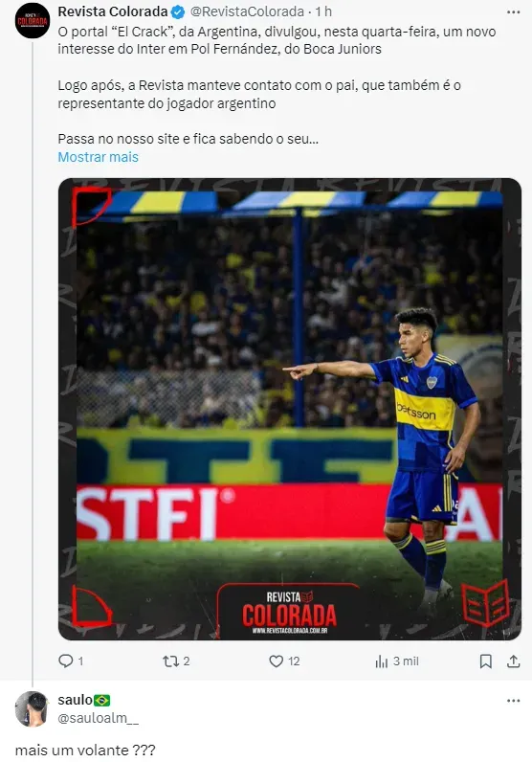Screen dimensions: 532x762
Task: Open saulo's profile avatar
Action: point(33,708)
